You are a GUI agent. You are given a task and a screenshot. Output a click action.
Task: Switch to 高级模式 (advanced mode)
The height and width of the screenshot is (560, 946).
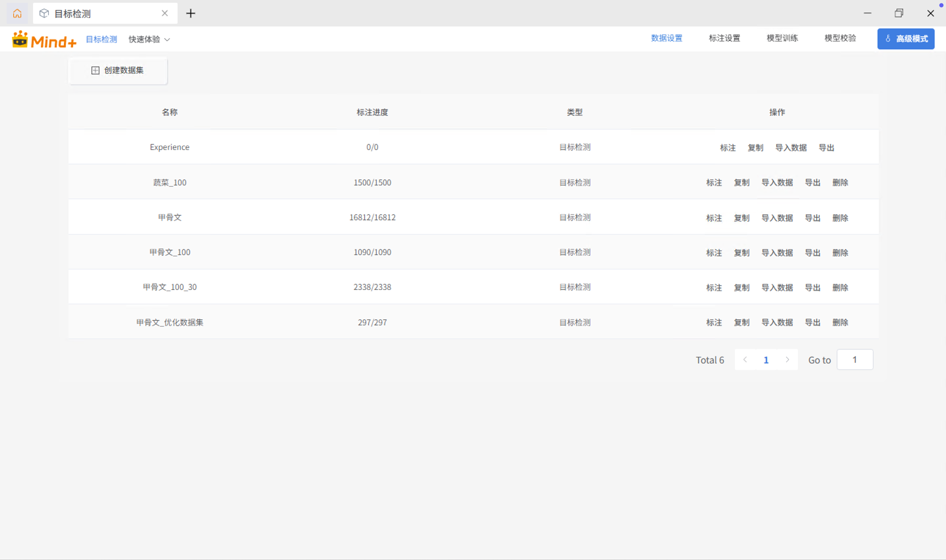tap(905, 39)
